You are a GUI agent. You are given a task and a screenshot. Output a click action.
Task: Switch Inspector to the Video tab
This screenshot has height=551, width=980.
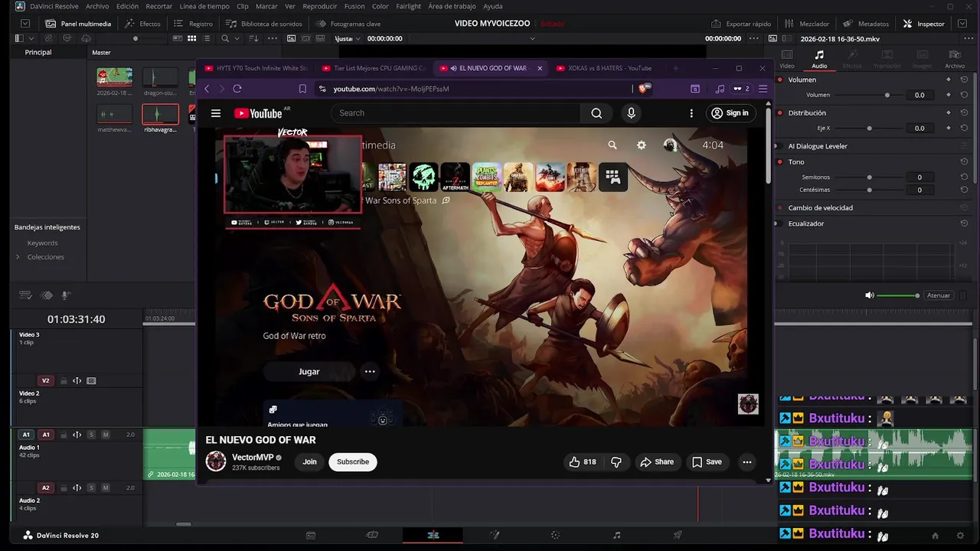tap(787, 59)
